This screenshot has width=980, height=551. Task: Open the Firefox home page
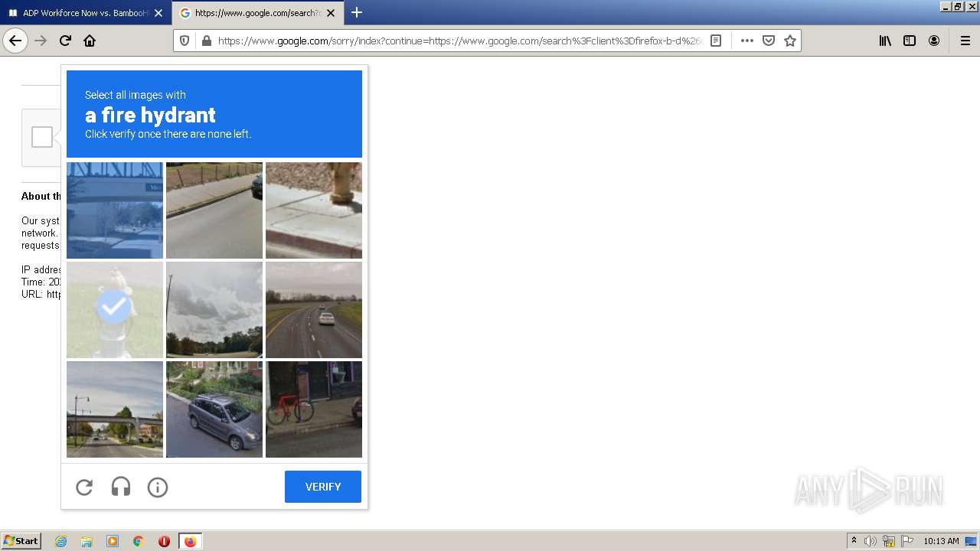coord(90,41)
